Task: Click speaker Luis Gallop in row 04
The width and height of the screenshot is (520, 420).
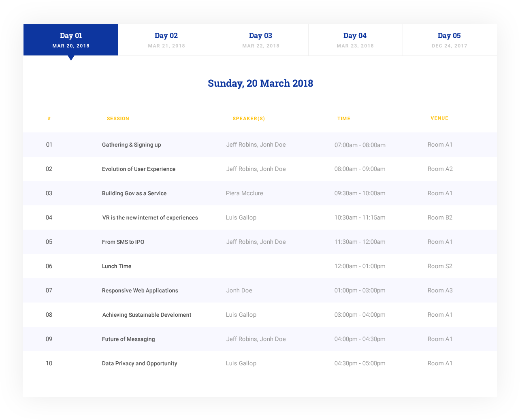Action: 241,217
